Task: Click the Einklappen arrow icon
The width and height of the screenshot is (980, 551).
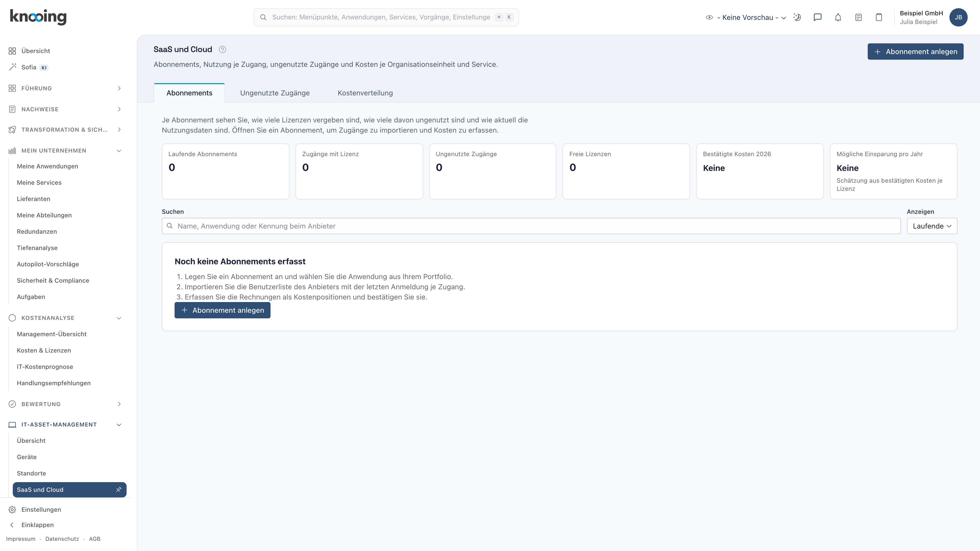Action: point(12,525)
